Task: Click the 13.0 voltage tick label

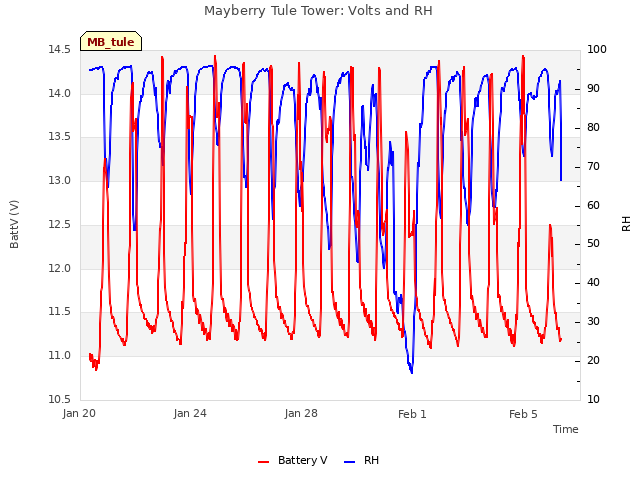Action: (x=60, y=180)
